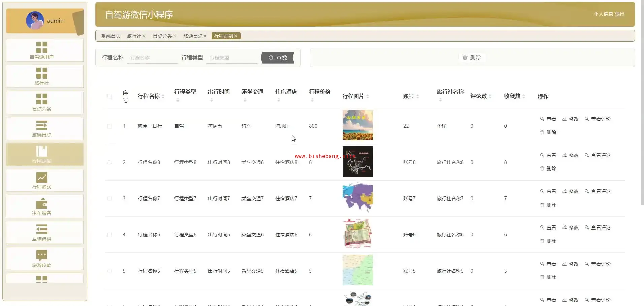
Task: Sort table by 评论数 column arrows
Action: click(490, 96)
